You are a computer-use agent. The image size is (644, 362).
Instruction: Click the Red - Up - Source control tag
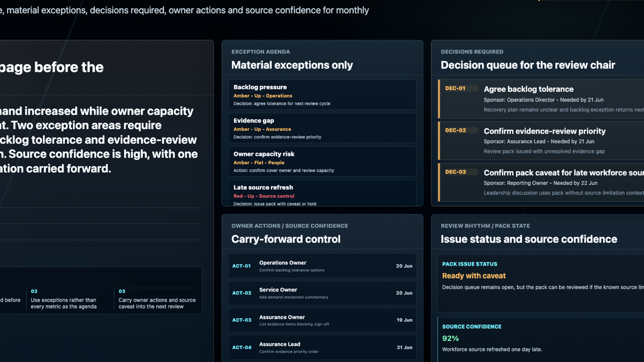coord(264,196)
